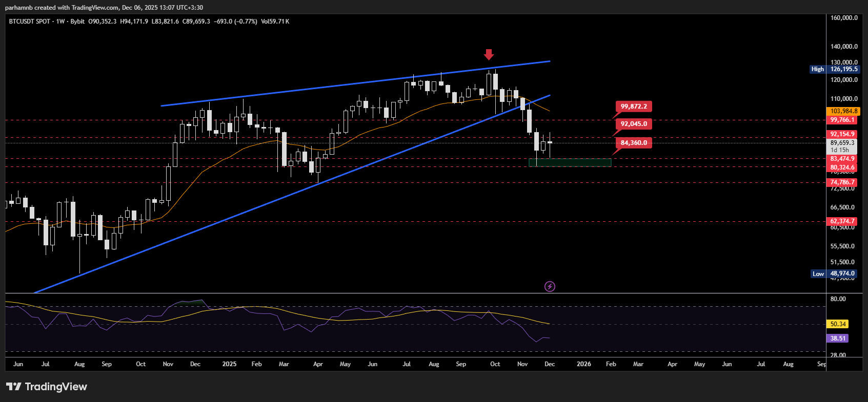Select the green support zone rectangle
Screen dimensions: 868x402
coord(570,162)
